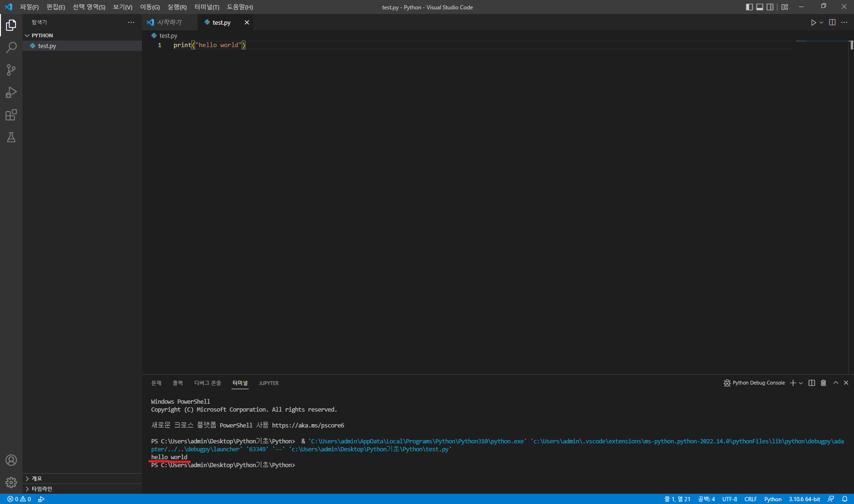
Task: Switch to the JUPYTER panel tab
Action: pos(269,383)
